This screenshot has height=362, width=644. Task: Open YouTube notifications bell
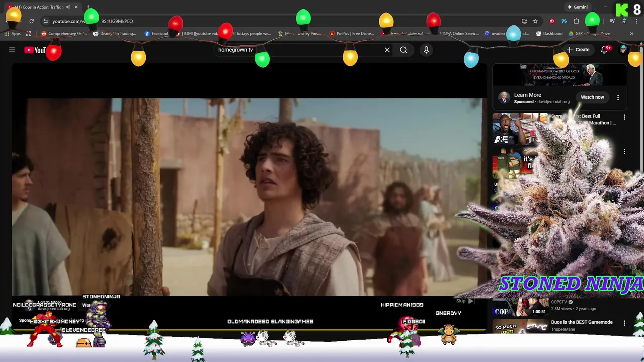[605, 50]
